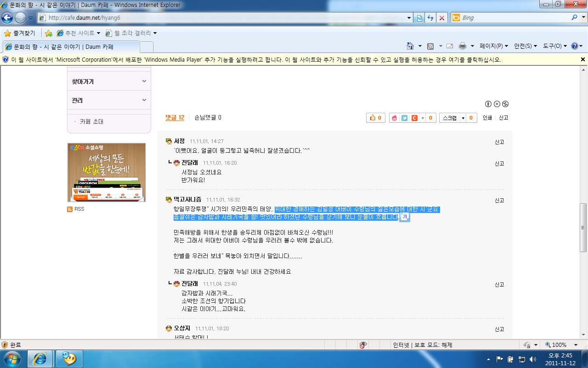Share the post via the Twitter icon
This screenshot has width=588, height=368.
click(404, 118)
